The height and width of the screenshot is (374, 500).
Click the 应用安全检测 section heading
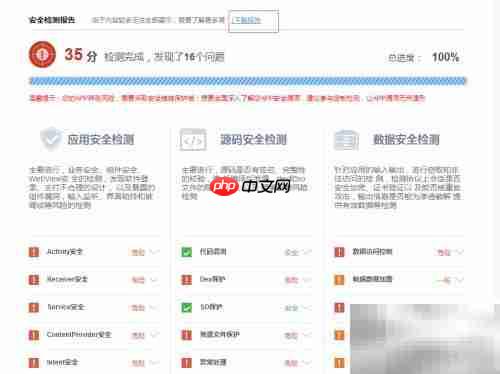(x=101, y=139)
